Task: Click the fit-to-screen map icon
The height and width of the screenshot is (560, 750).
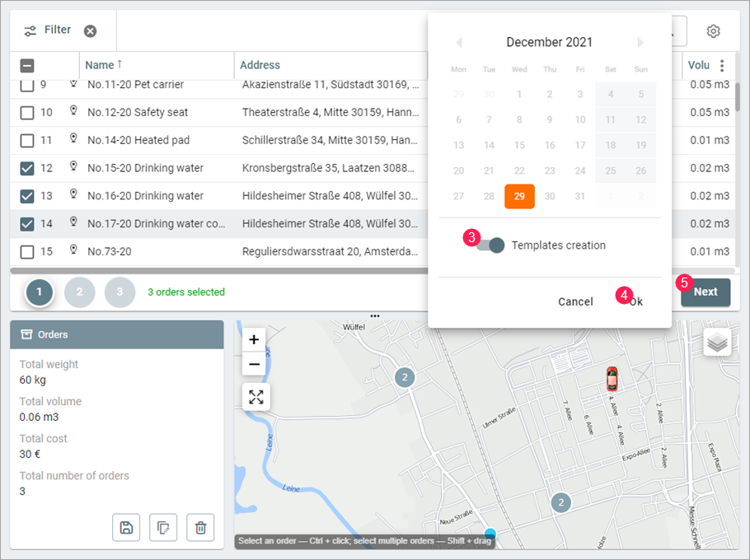Action: coord(256,397)
